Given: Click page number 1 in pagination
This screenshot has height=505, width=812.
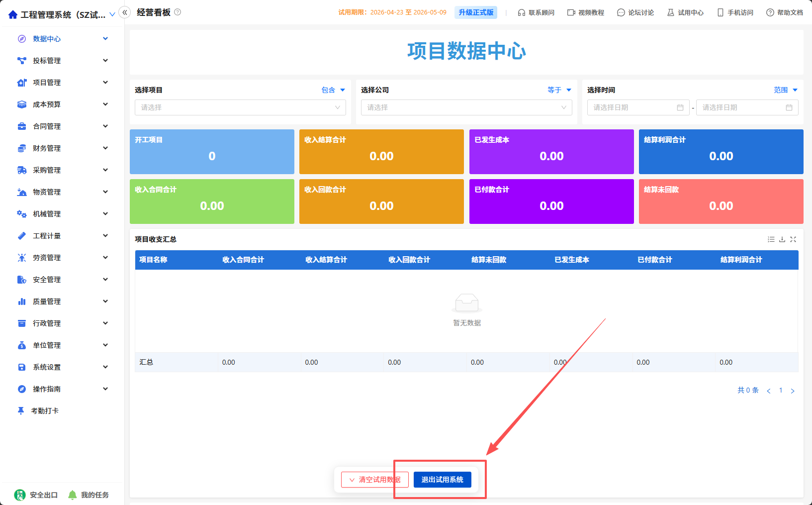Looking at the screenshot, I should [x=781, y=391].
